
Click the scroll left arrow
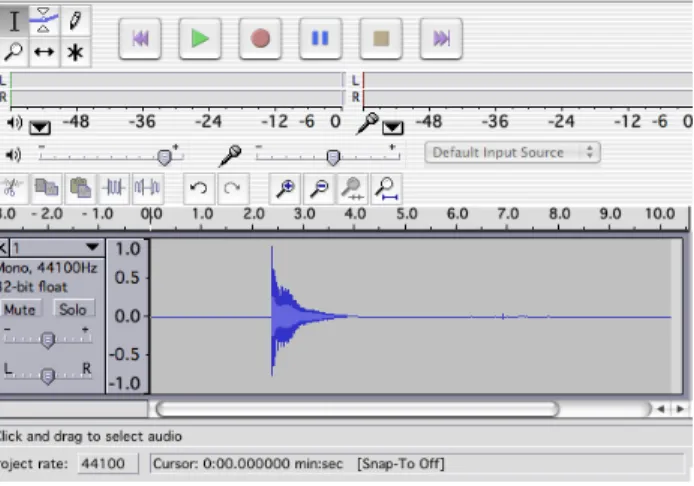(x=660, y=409)
